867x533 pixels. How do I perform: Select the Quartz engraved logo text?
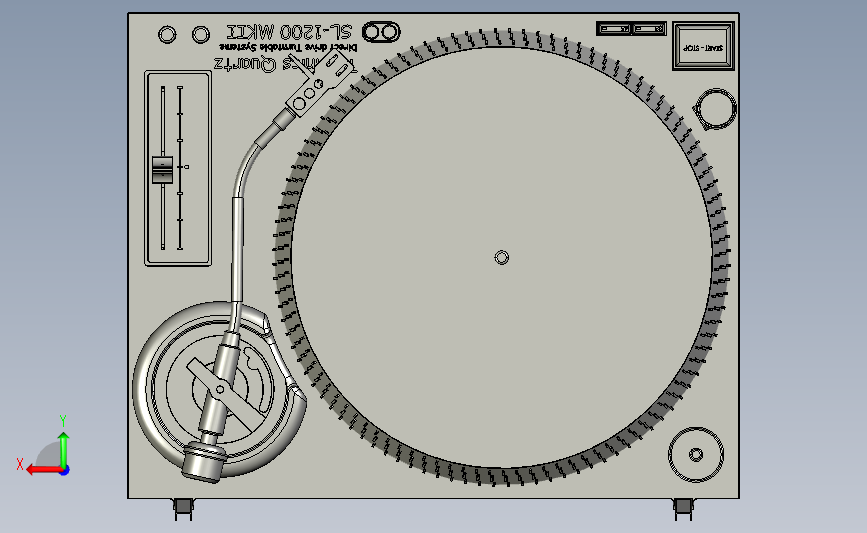click(x=244, y=64)
